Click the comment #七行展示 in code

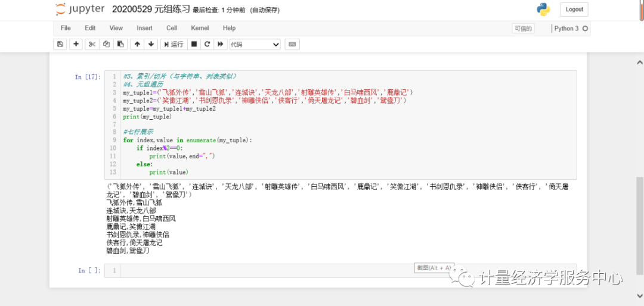tap(138, 132)
